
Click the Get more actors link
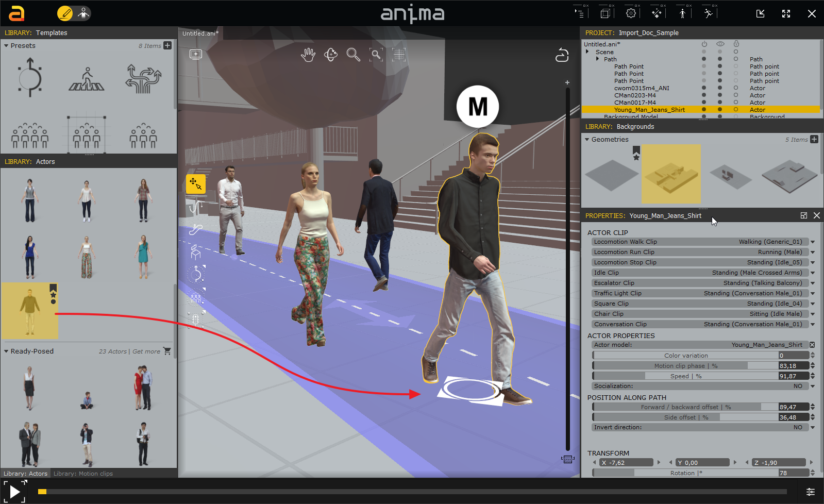pyautogui.click(x=146, y=351)
